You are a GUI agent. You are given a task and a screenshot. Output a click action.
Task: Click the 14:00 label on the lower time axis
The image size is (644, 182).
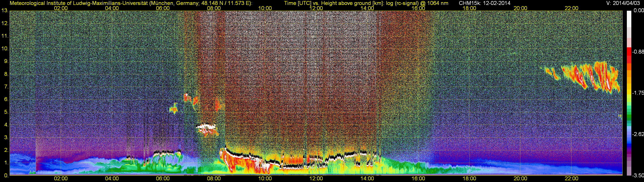click(367, 179)
